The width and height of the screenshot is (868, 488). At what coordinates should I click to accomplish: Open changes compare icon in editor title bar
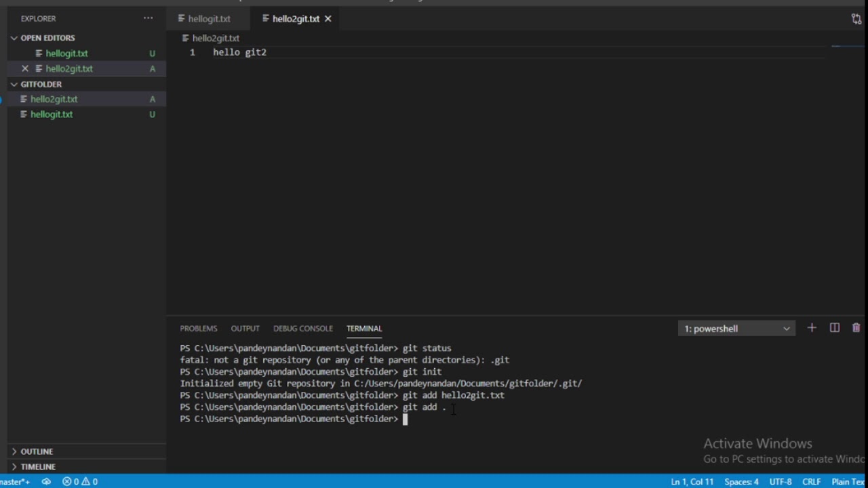[x=856, y=19]
